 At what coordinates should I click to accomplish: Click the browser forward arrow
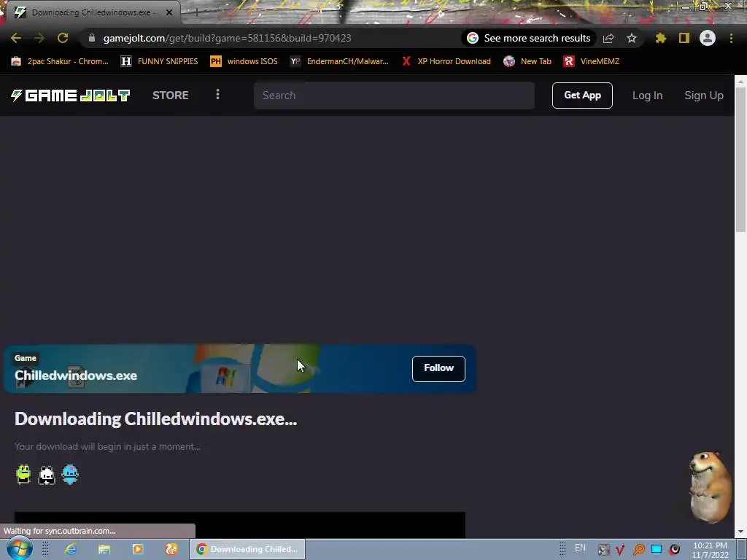click(x=39, y=38)
